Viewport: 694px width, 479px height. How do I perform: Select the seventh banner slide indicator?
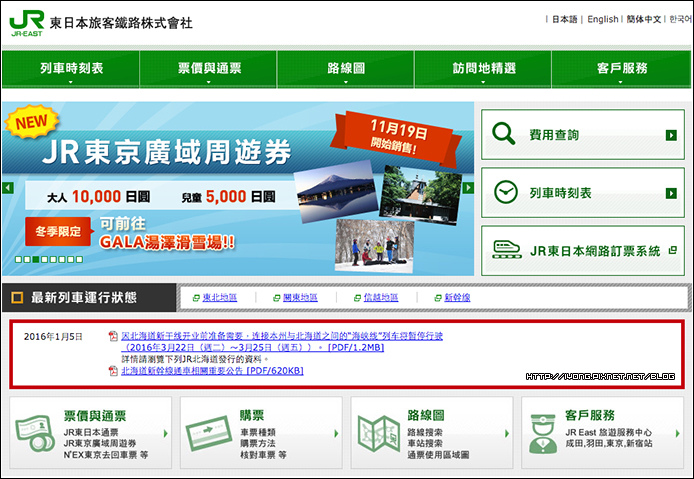[70, 259]
